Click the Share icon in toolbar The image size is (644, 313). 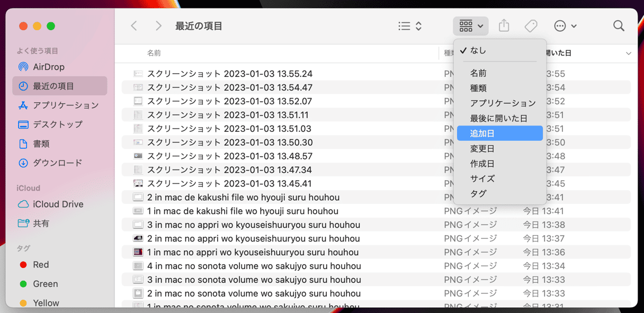504,26
